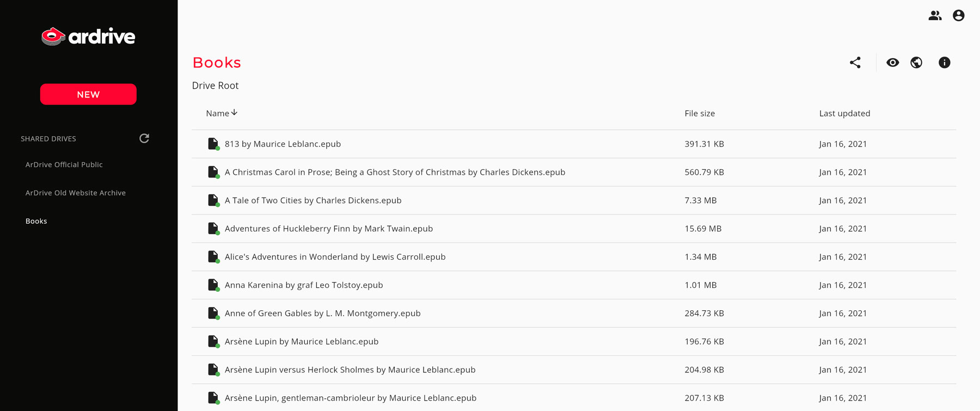Refresh the shared drives list
This screenshot has height=411, width=980.
144,138
